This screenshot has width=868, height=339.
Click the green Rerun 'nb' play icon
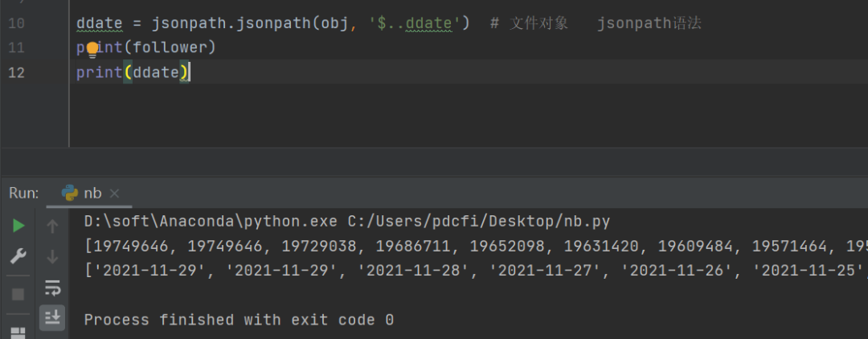(18, 225)
